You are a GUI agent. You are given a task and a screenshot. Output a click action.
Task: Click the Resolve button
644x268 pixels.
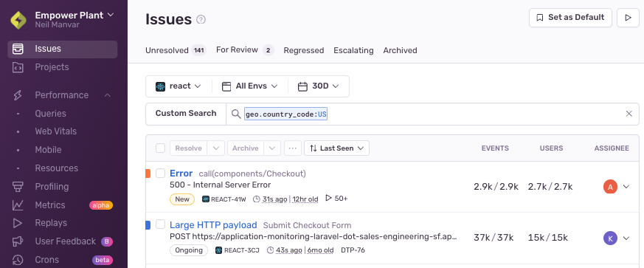click(x=188, y=148)
